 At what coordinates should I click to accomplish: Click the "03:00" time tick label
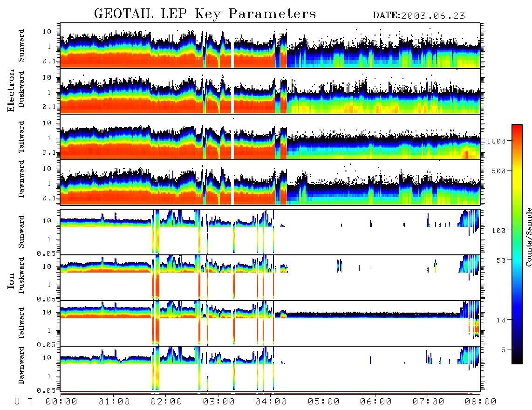tap(219, 402)
